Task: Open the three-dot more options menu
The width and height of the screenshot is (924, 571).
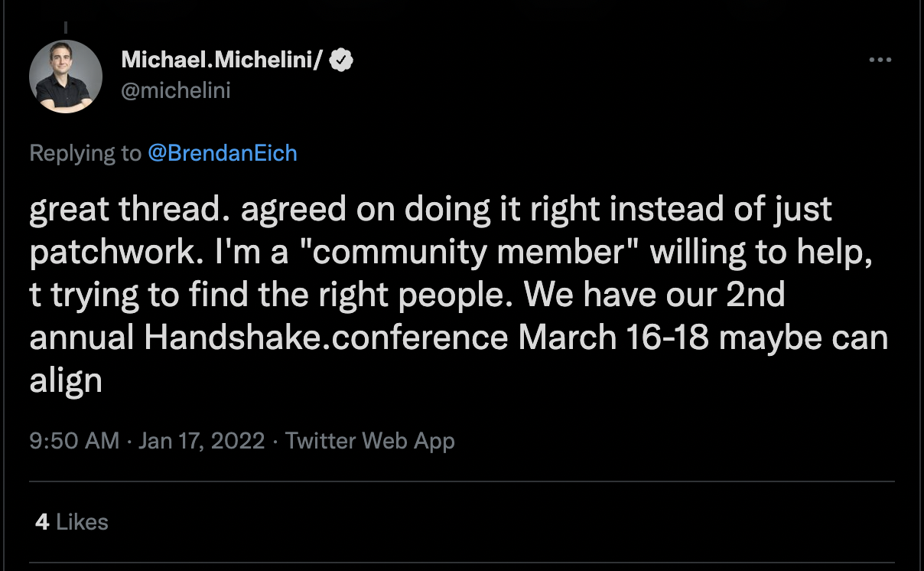Action: [x=880, y=60]
